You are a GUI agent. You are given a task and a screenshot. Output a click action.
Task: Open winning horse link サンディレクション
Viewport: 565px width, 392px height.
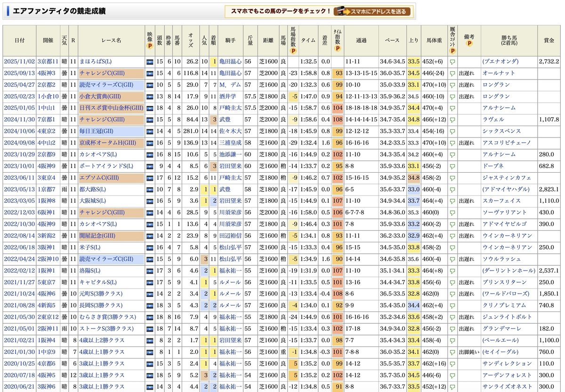[507, 363]
